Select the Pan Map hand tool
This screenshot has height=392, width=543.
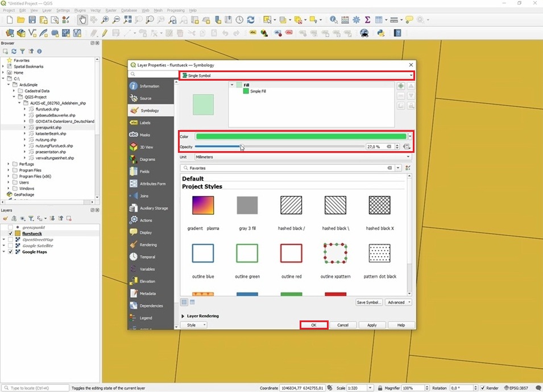click(x=82, y=20)
